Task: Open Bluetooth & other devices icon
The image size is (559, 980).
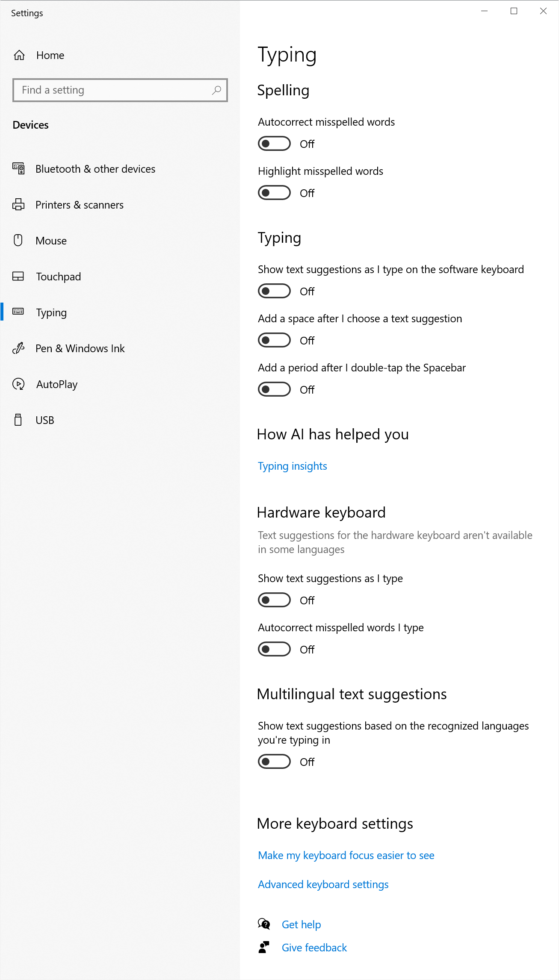Action: click(18, 168)
